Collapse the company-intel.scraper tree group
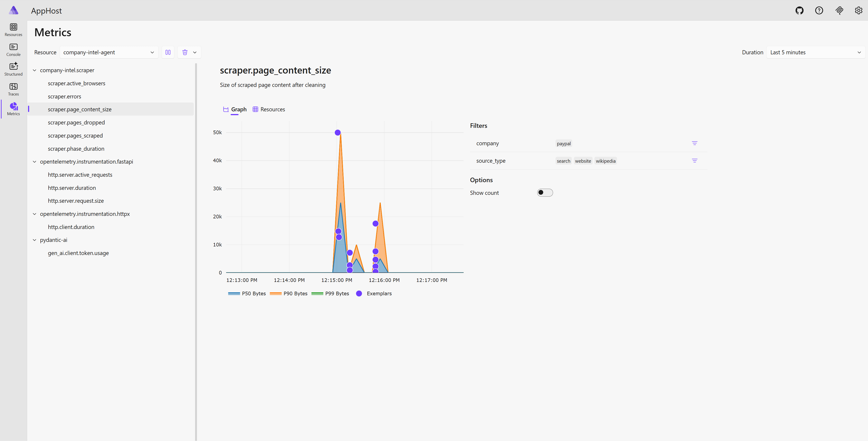The height and width of the screenshot is (441, 868). point(34,70)
